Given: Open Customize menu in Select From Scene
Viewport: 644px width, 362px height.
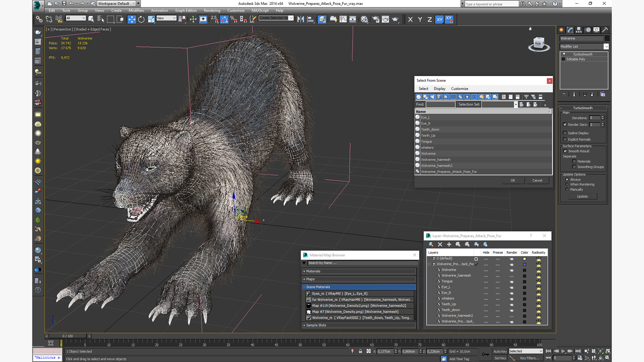Looking at the screenshot, I should tap(460, 88).
